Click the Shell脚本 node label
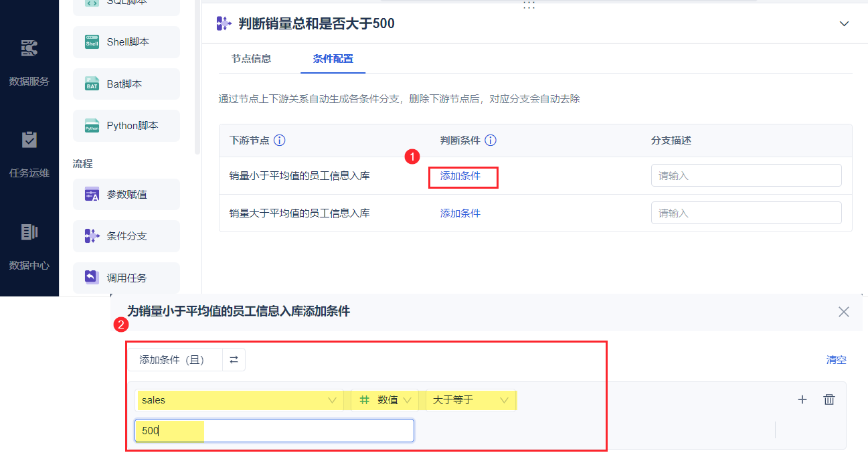The image size is (868, 459). [x=128, y=42]
